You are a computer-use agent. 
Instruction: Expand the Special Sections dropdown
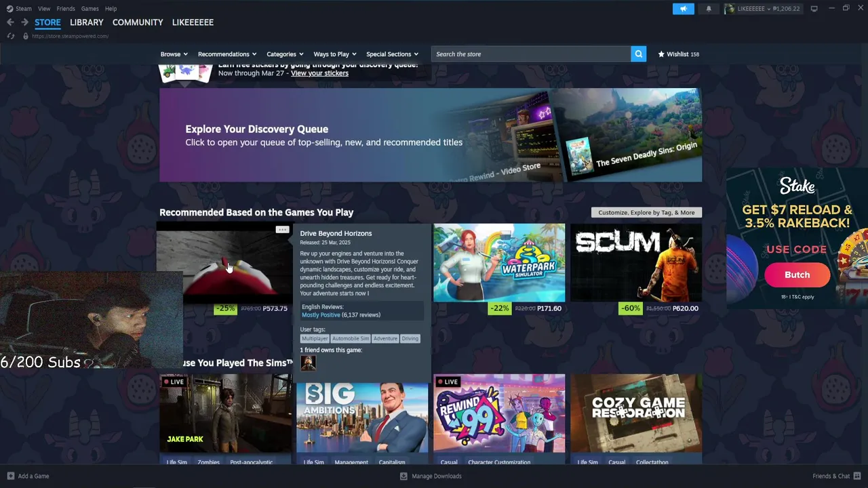pyautogui.click(x=392, y=54)
